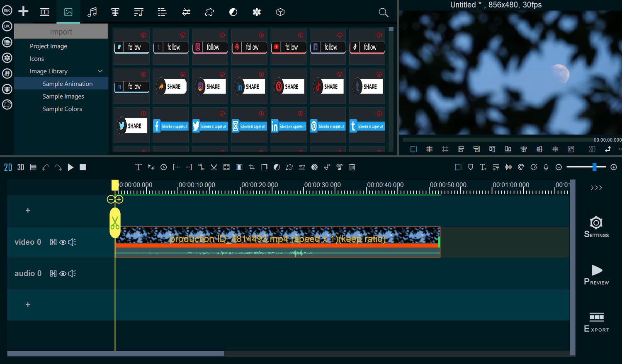Toggle visibility eye on video 0 track
The width and height of the screenshot is (622, 364).
tap(63, 242)
